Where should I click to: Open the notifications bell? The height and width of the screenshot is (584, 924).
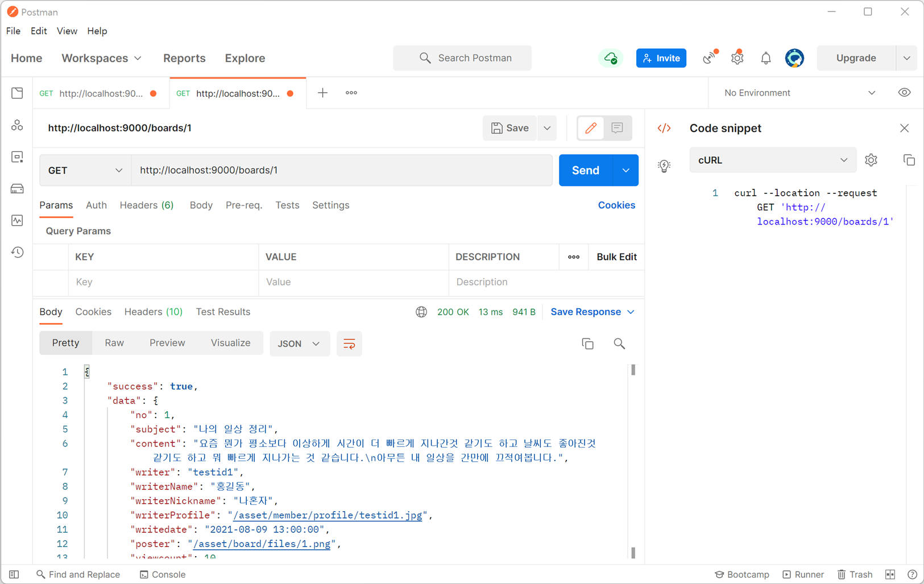pyautogui.click(x=766, y=58)
